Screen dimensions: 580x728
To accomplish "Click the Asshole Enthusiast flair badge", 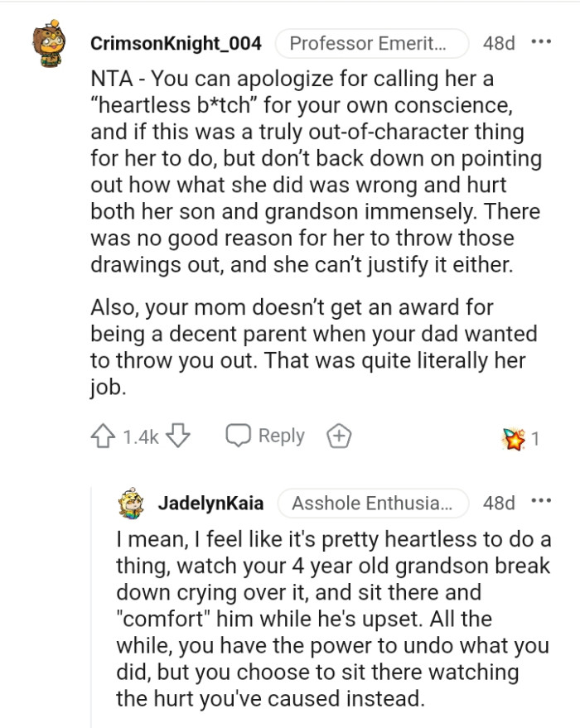I will (x=372, y=503).
